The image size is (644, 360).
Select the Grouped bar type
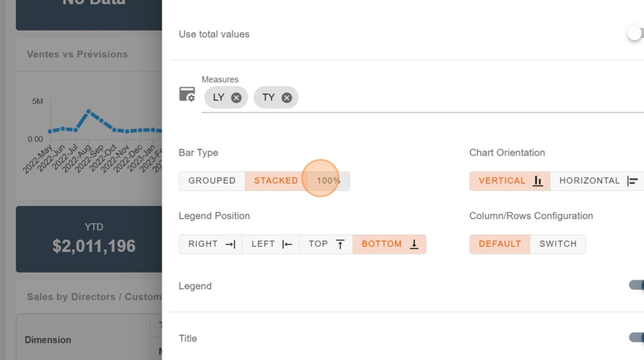click(x=212, y=181)
